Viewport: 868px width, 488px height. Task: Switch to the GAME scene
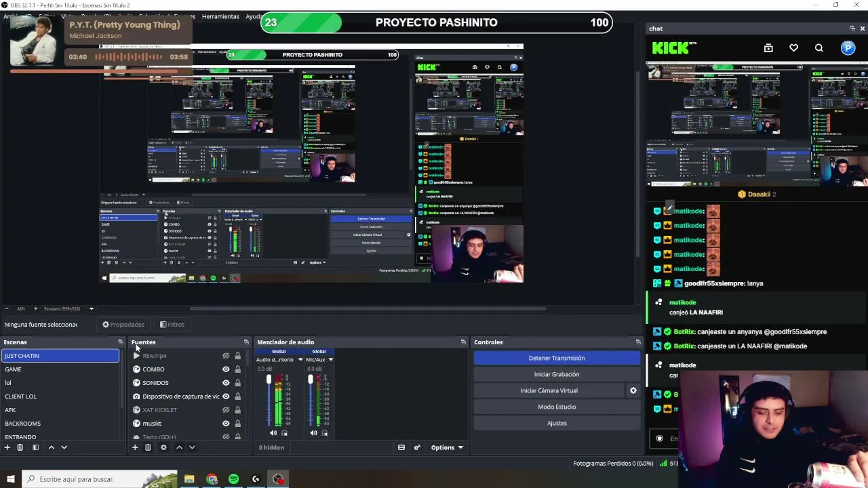coord(60,369)
